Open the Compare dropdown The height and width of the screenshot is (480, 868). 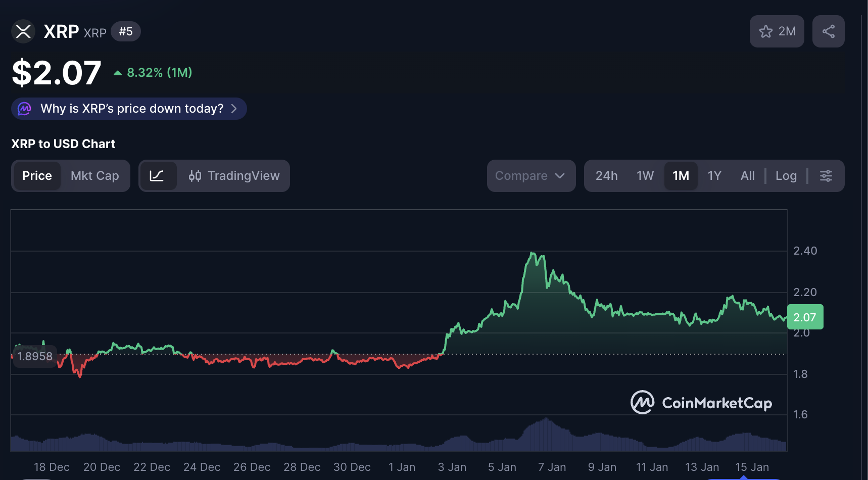530,176
